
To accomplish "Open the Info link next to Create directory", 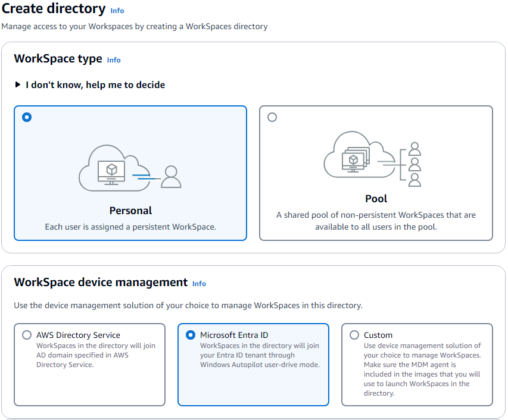I will pos(117,11).
